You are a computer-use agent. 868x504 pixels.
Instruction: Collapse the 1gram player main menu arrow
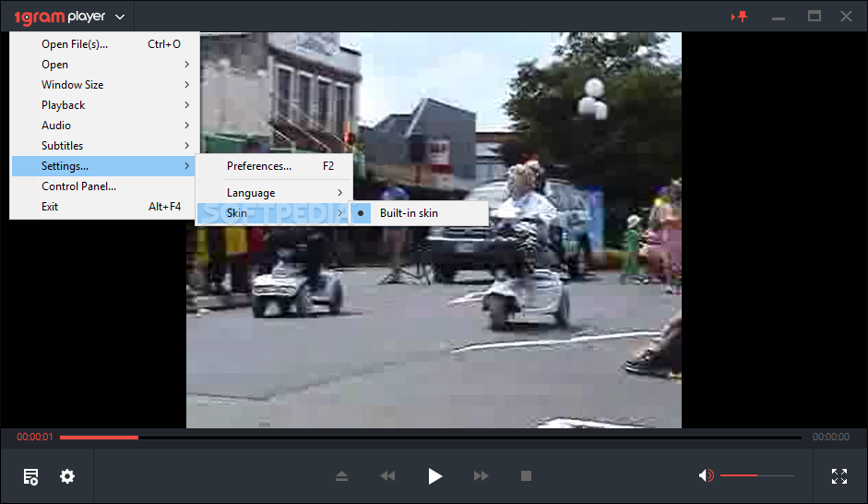(x=120, y=18)
